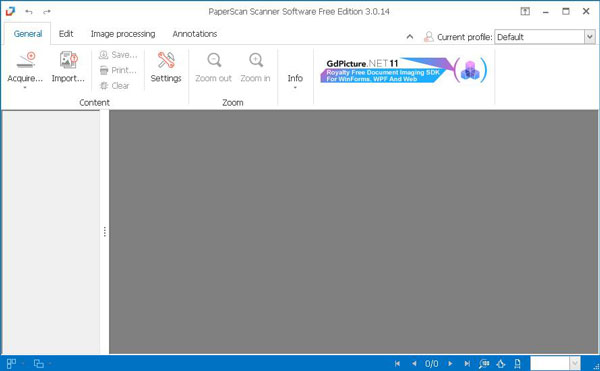Maximize the PaperScan window
Screen dimensions: 600x371
click(x=566, y=11)
